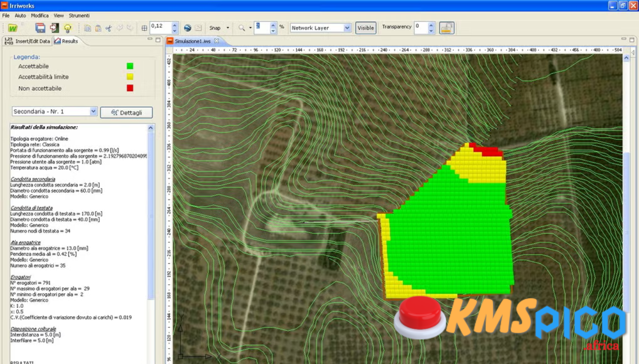The width and height of the screenshot is (639, 364).
Task: Open the Strumenti menu
Action: pos(79,15)
